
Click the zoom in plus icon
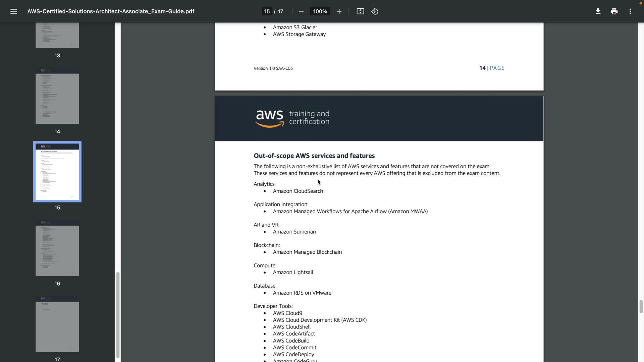(339, 11)
